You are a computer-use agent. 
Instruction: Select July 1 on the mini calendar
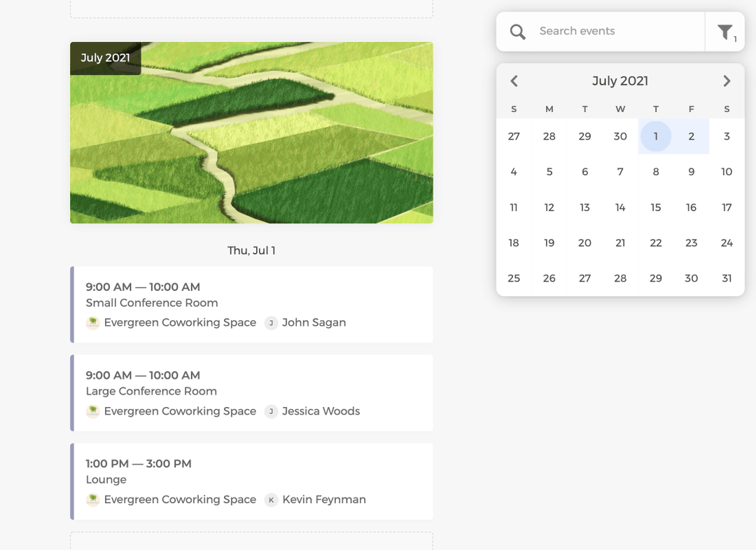pyautogui.click(x=656, y=136)
